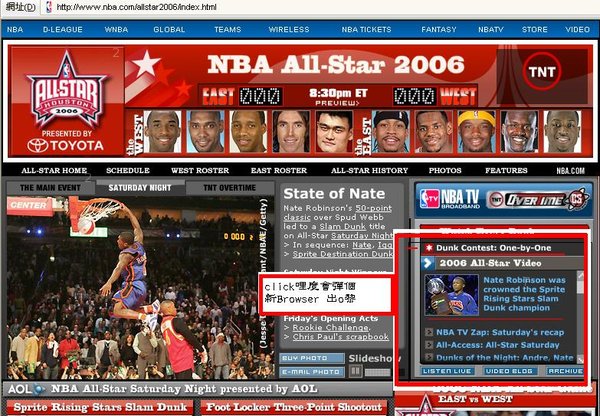Screen dimensions: 600x416
Task: Open the VIDEO navigation item
Action: (577, 29)
